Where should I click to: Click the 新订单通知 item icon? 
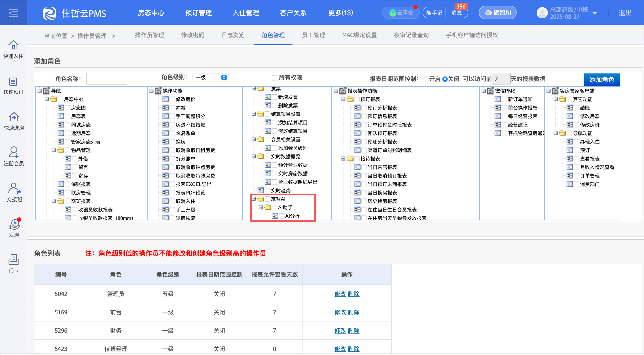(498, 99)
